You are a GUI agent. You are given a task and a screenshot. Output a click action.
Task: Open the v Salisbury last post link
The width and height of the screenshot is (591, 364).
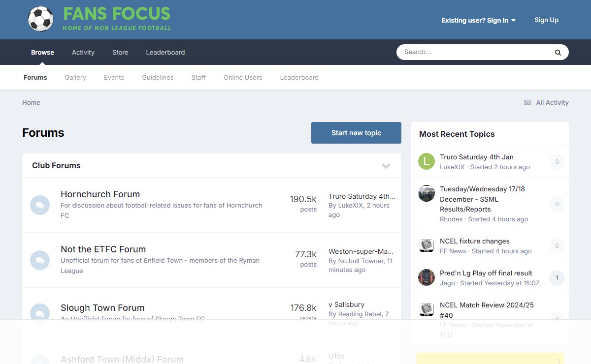pos(347,304)
